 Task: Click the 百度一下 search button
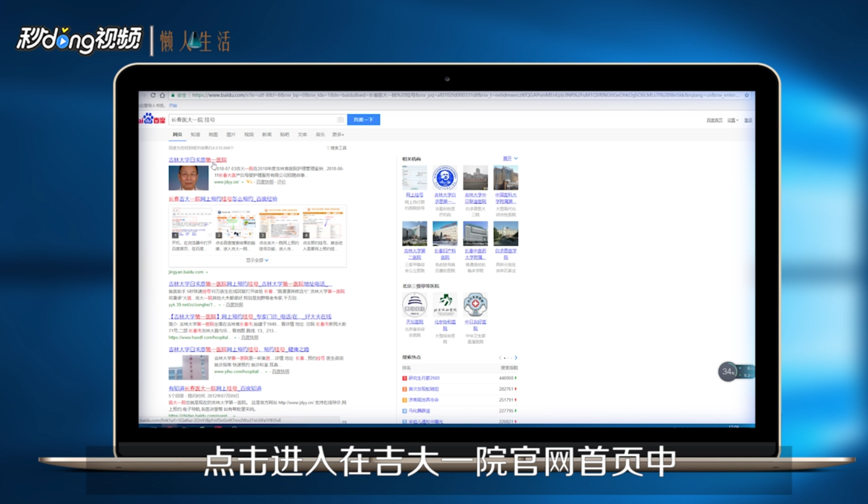(x=363, y=120)
